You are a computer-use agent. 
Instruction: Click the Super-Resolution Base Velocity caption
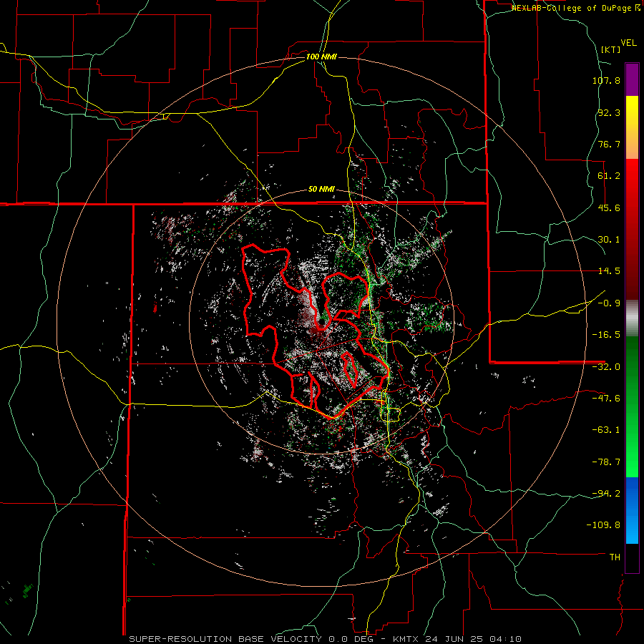pyautogui.click(x=326, y=639)
